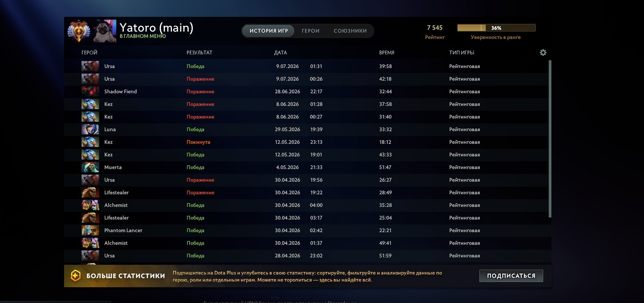Screen dimensions: 644x303
Task: Switch to the Герои tab
Action: click(x=311, y=31)
